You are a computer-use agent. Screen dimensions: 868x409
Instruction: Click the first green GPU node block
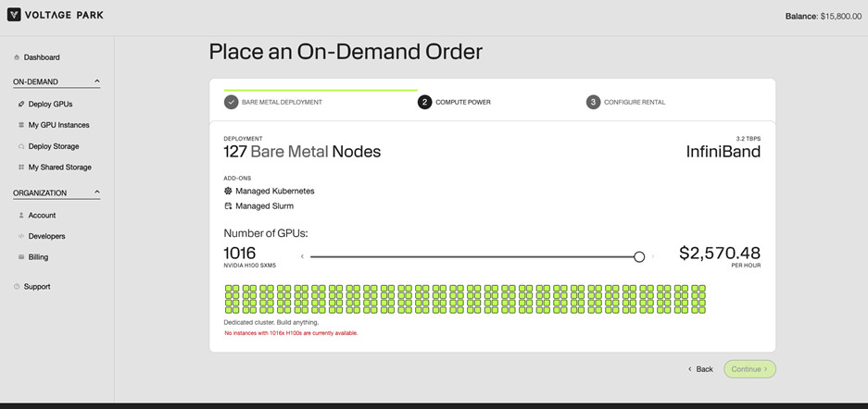click(x=232, y=300)
